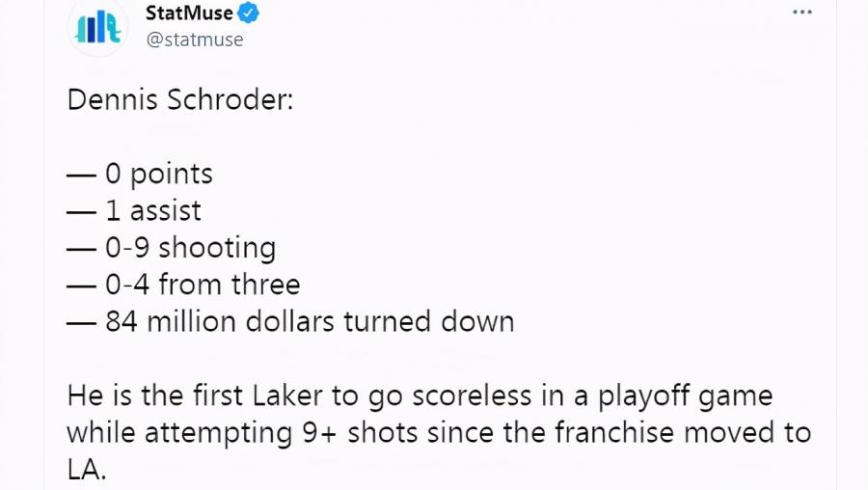
Task: Click the word "playoff" in the tweet
Action: (642, 397)
